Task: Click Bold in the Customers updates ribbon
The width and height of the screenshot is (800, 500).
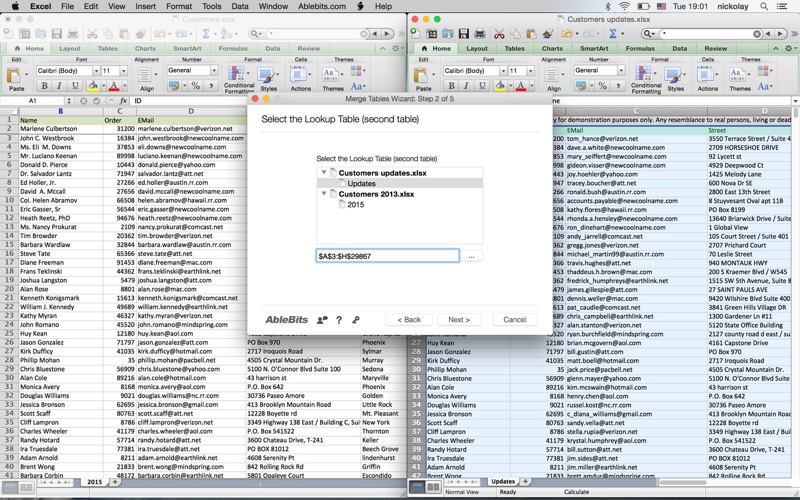Action: (452, 86)
